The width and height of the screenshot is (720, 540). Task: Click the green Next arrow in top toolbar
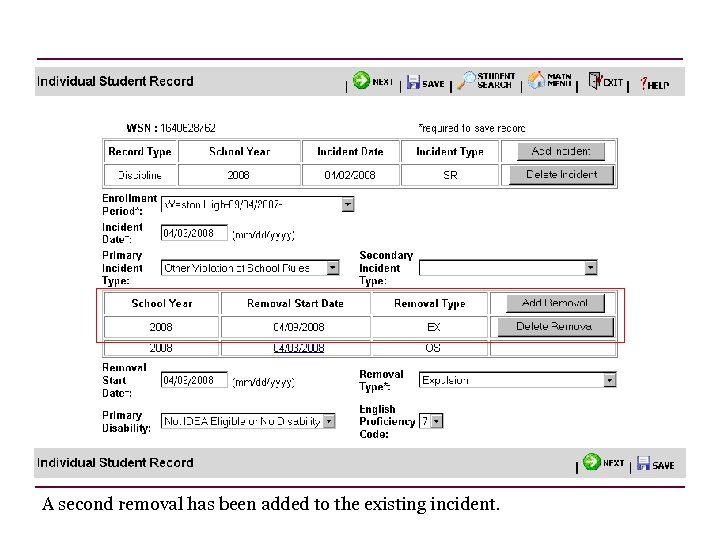pyautogui.click(x=361, y=80)
